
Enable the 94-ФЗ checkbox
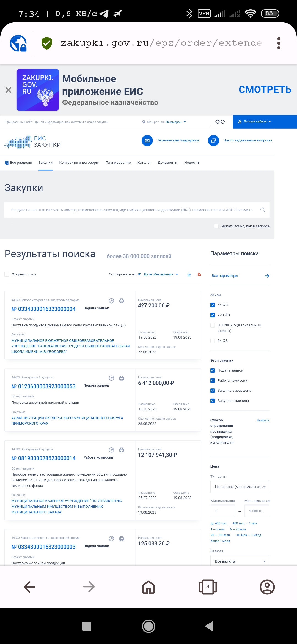(x=213, y=341)
